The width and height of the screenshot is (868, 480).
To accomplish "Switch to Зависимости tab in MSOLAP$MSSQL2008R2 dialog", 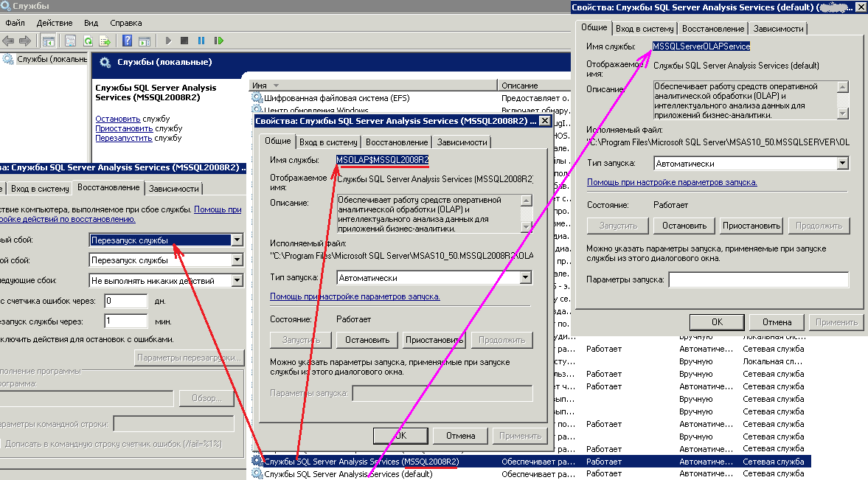I will click(462, 142).
